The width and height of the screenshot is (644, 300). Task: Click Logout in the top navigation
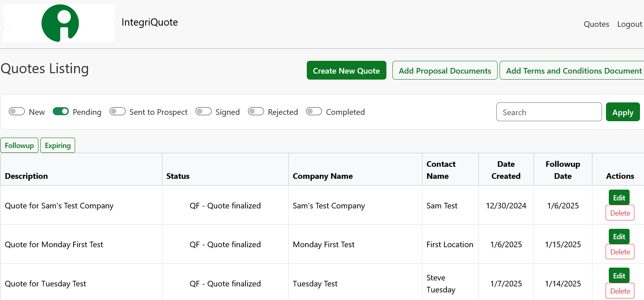(x=629, y=24)
